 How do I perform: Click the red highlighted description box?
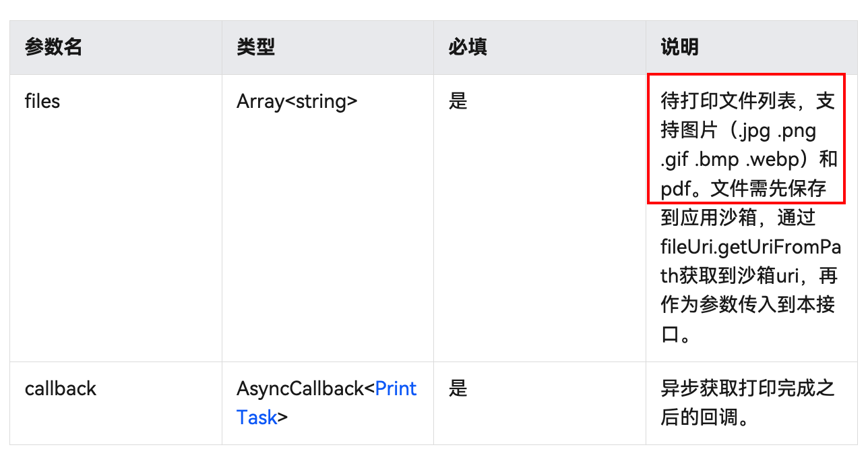747,139
